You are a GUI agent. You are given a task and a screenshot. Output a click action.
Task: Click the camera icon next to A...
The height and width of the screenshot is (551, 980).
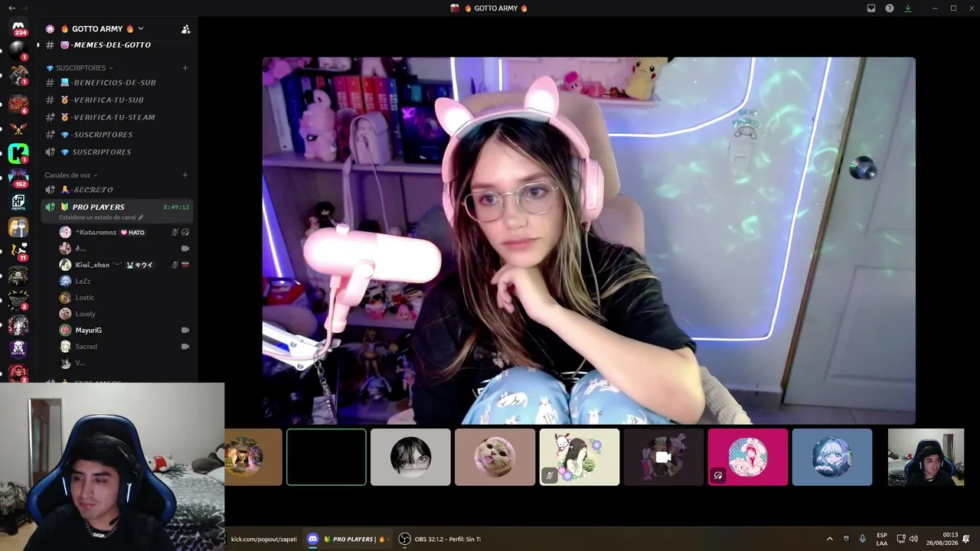coord(185,249)
